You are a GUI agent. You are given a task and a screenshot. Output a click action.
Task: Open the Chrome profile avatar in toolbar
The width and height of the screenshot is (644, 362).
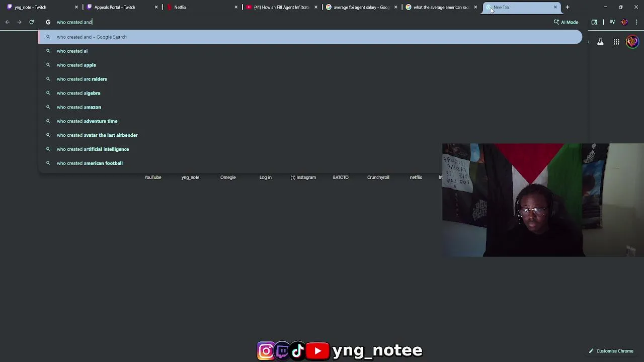(x=624, y=22)
